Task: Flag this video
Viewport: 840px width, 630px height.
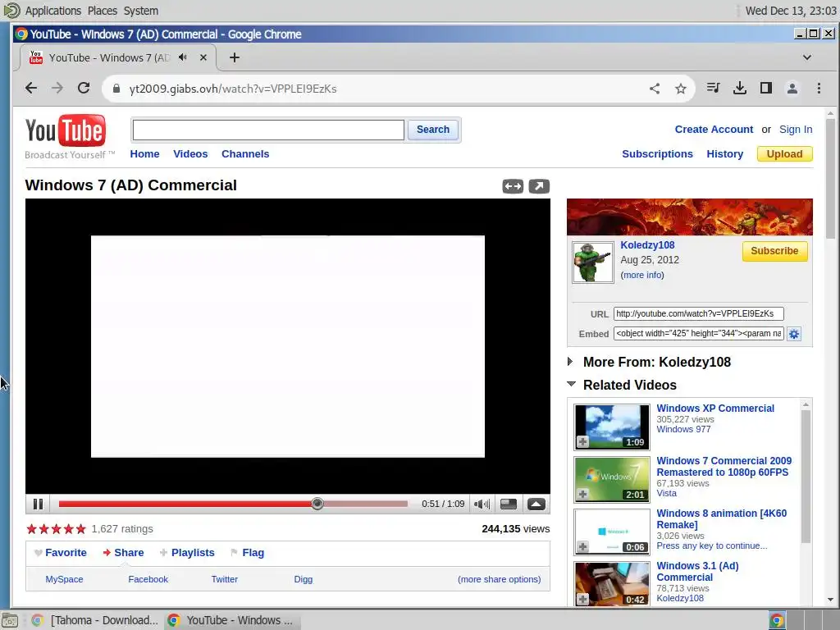Action: point(253,552)
